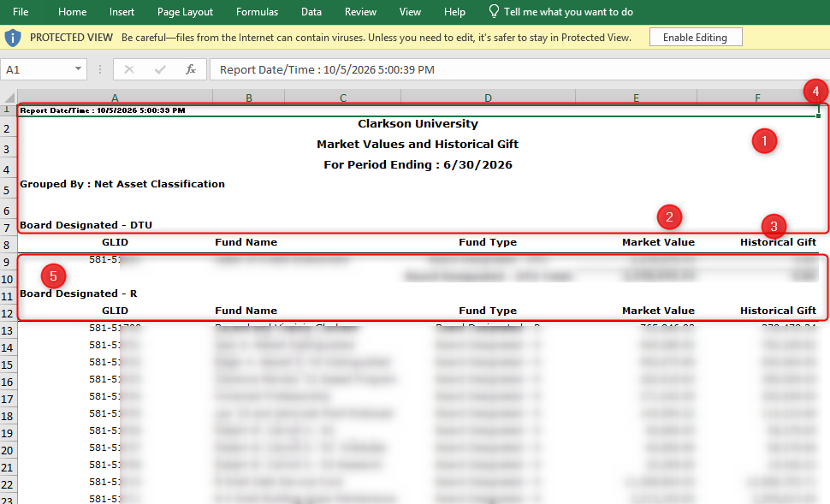Switch to the Page Layout tab

coord(186,12)
